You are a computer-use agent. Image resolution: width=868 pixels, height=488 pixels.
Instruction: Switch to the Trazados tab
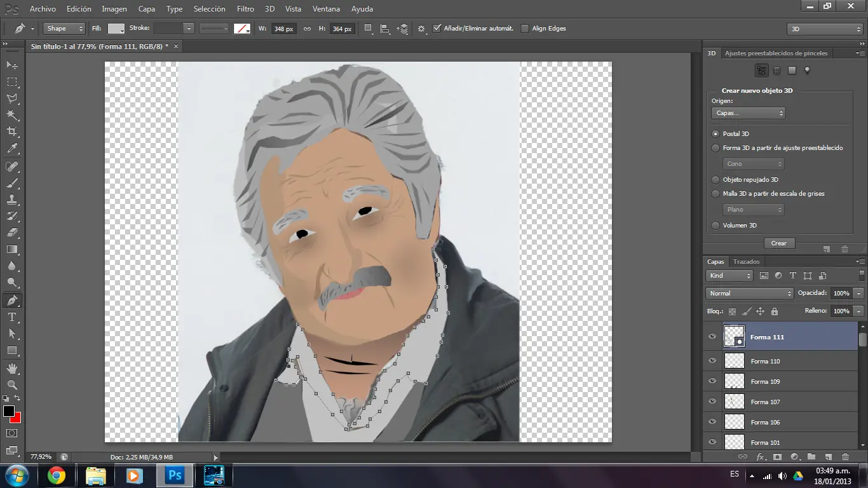click(747, 262)
